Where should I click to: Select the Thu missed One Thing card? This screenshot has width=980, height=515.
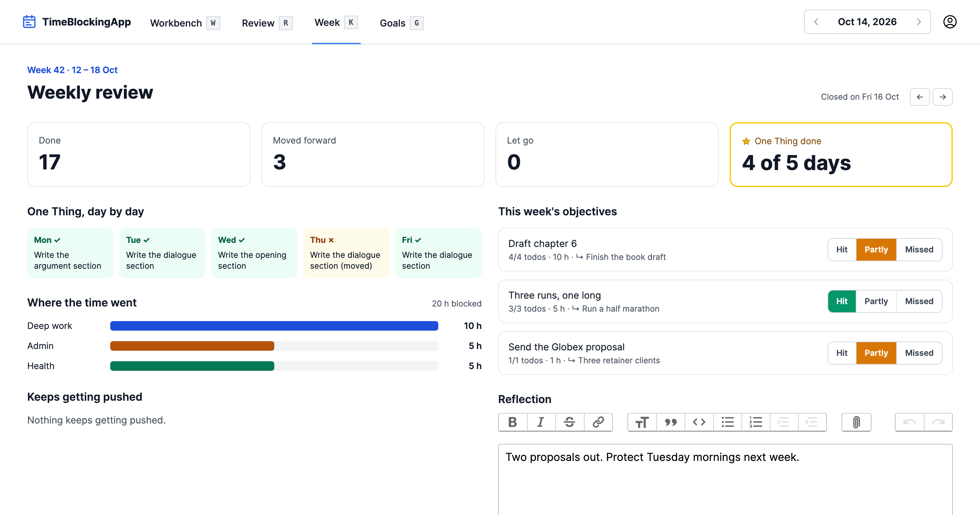pos(346,253)
